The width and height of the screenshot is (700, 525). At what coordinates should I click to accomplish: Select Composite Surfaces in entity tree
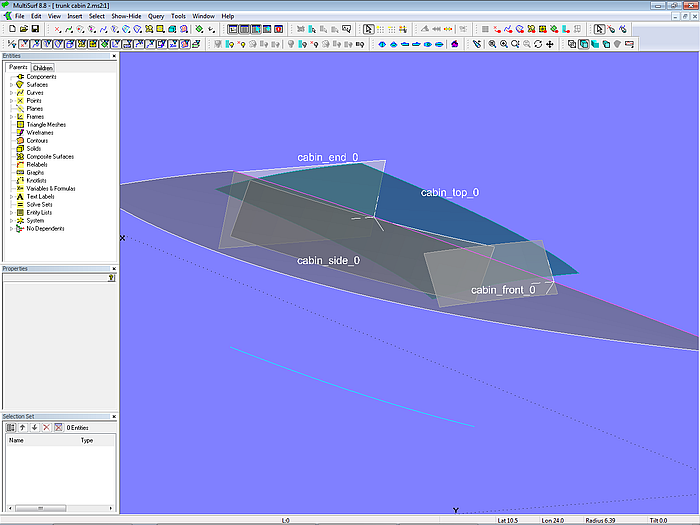click(49, 157)
